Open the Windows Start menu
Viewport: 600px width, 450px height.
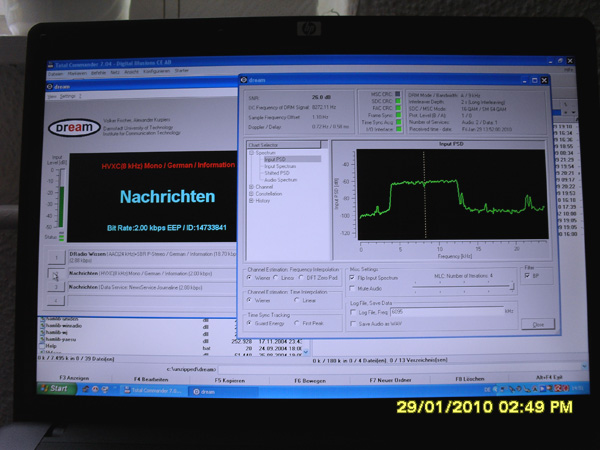56,389
